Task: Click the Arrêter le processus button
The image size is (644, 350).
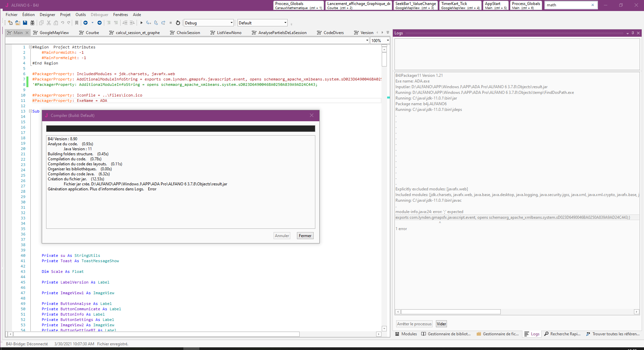Action: [x=414, y=324]
